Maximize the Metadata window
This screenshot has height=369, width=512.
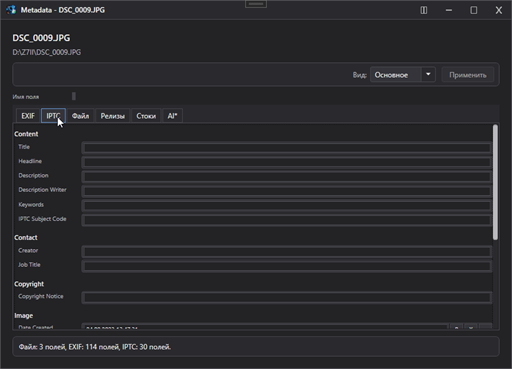(474, 10)
